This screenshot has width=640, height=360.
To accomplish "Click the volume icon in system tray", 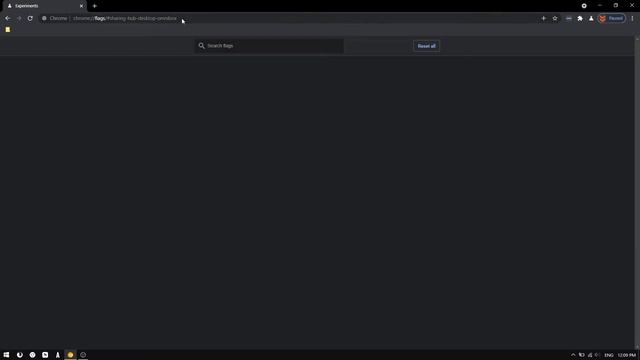I will coord(598,355).
